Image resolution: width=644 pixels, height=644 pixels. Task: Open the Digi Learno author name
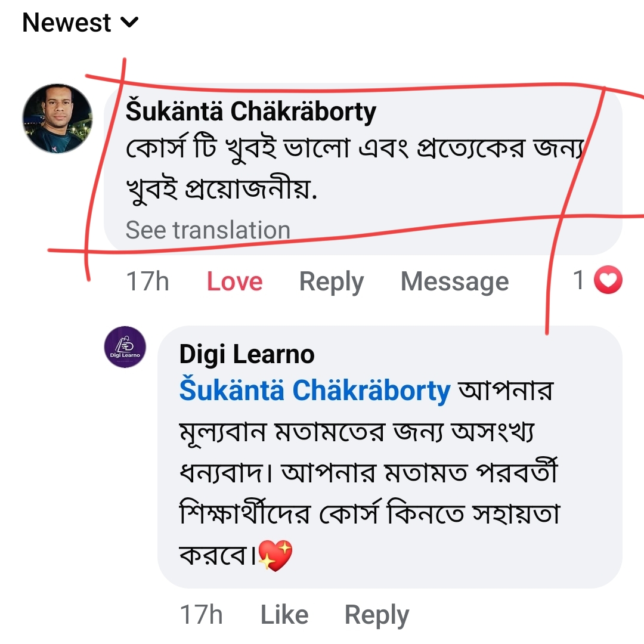tap(247, 354)
